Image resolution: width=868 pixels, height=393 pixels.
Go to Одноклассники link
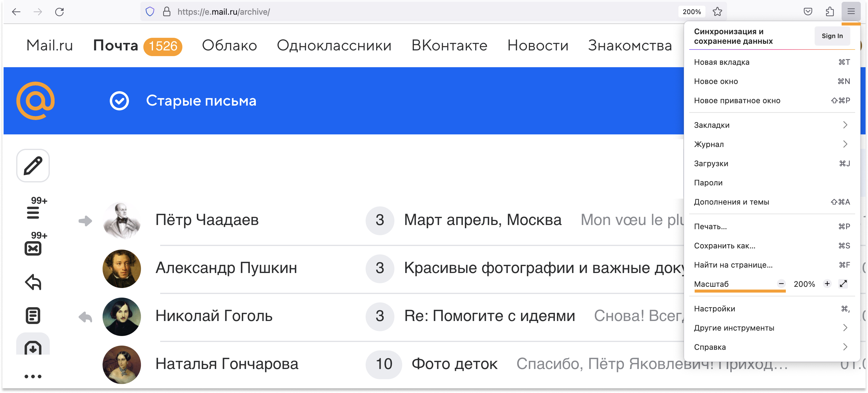(x=334, y=46)
